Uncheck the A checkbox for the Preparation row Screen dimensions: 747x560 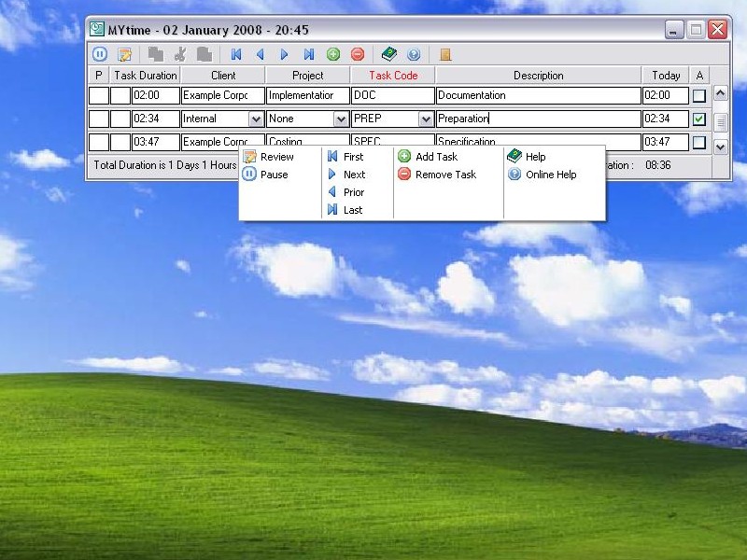point(699,119)
